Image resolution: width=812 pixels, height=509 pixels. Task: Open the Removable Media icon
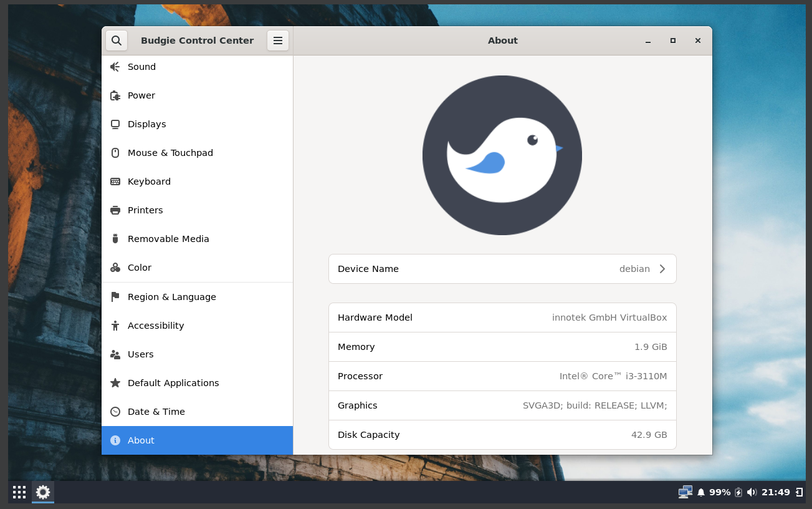[115, 239]
